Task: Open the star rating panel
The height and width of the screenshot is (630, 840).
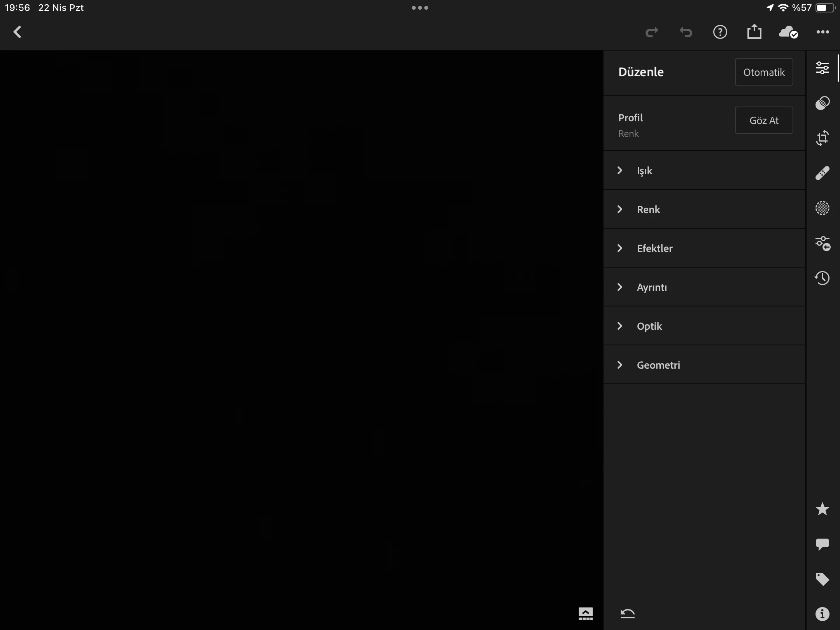Action: (822, 509)
